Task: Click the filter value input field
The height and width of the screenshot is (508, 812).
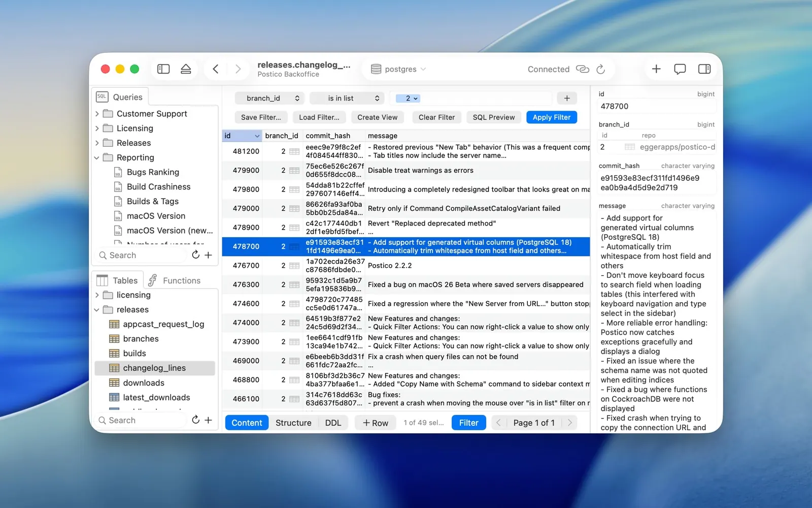Action: pyautogui.click(x=471, y=99)
